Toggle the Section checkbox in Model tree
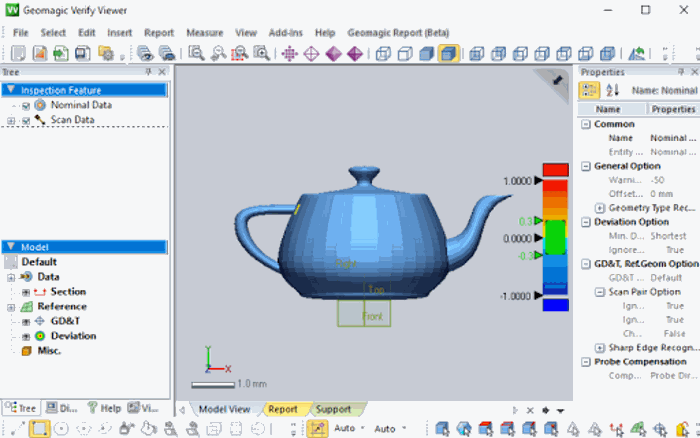 pos(26,292)
